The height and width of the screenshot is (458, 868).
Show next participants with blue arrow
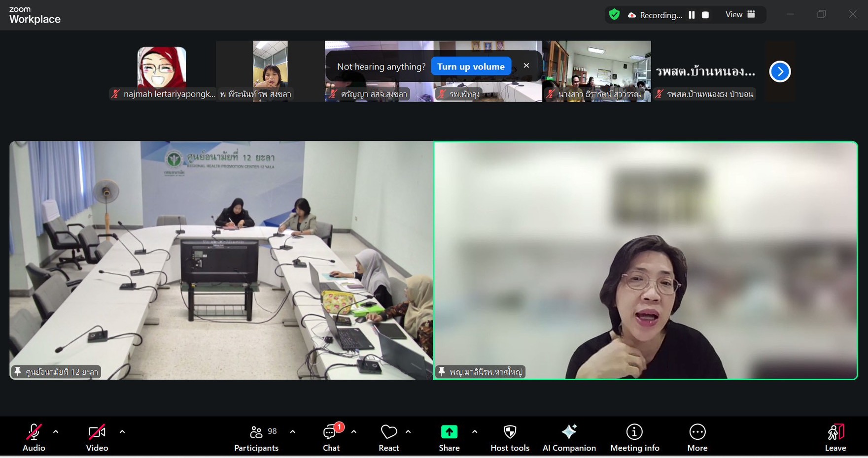[x=780, y=72]
